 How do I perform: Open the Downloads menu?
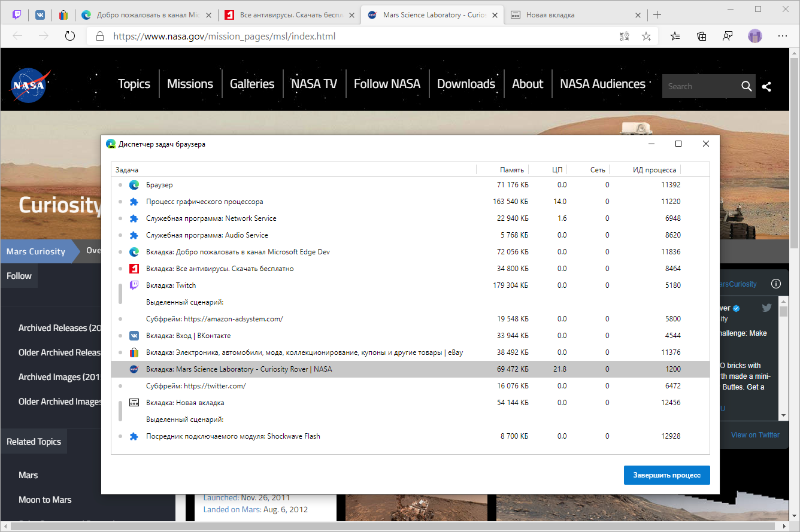[466, 84]
